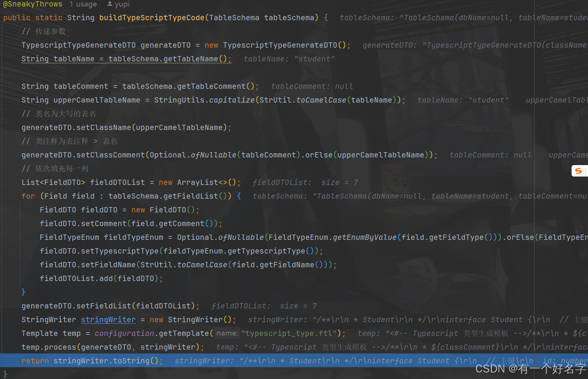Viewport: 588px width, 379px height.
Task: Click the configuration field reference
Action: coord(124,333)
